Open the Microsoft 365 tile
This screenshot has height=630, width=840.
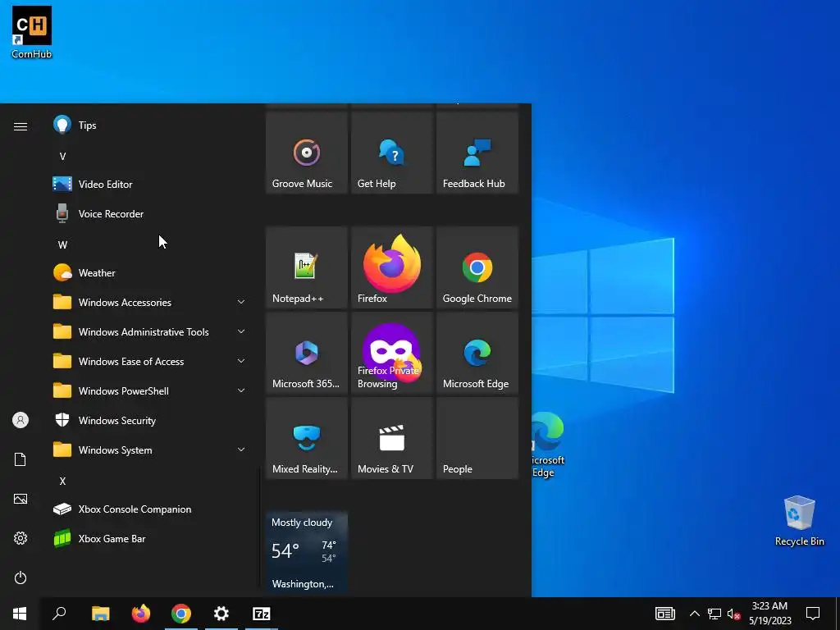point(307,353)
